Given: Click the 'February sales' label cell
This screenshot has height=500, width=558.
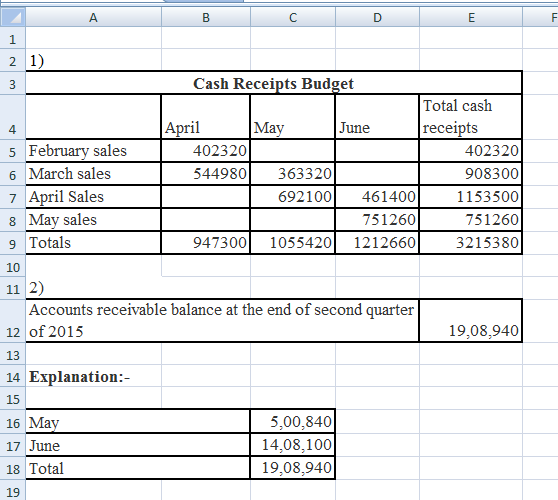Looking at the screenshot, I should point(93,151).
